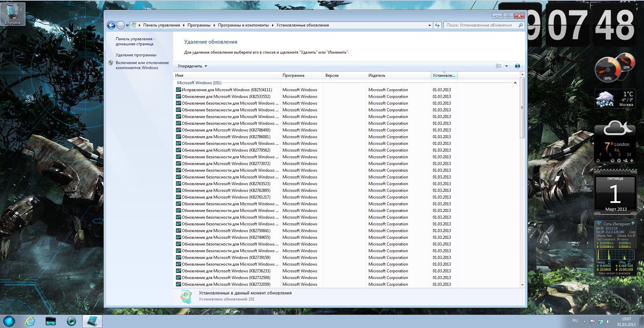Expand arrow after 'Панель управления' breadcrumb
644x328 pixels.
[184, 25]
